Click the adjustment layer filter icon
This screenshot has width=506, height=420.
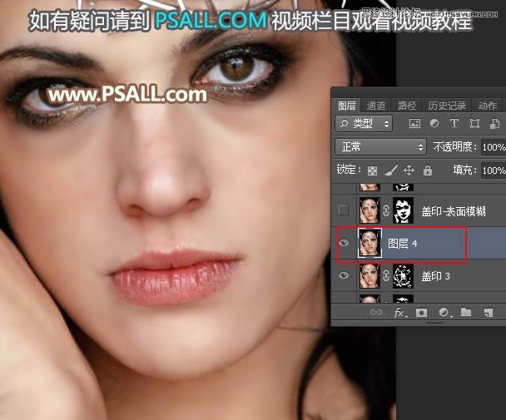[x=434, y=124]
